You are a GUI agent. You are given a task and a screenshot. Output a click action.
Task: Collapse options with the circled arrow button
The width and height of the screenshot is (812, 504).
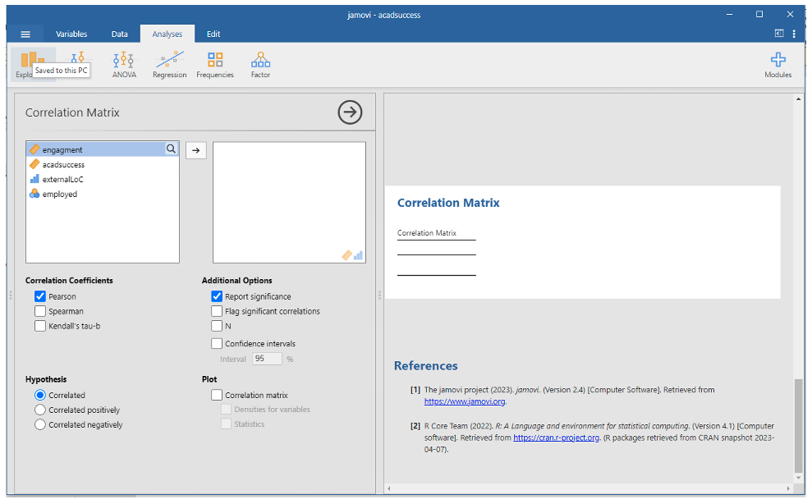point(350,112)
